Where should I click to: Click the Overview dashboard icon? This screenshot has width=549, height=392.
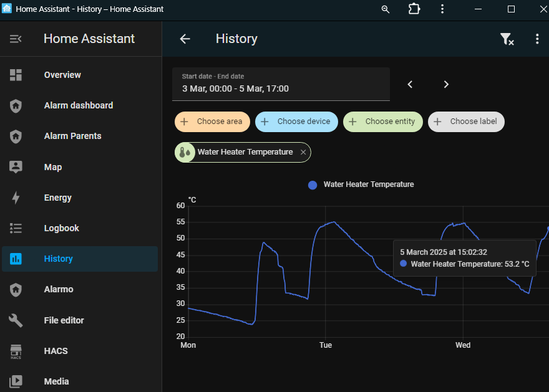pos(16,75)
